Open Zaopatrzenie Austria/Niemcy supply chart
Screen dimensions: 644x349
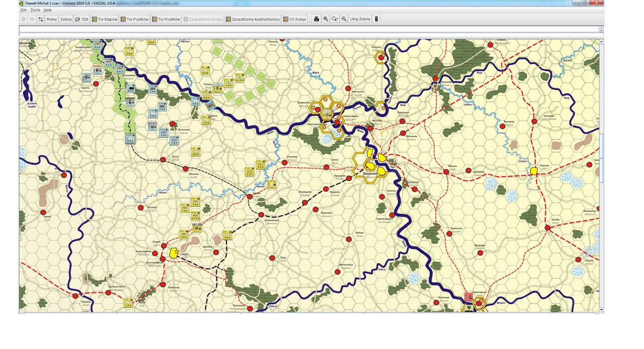[x=253, y=19]
